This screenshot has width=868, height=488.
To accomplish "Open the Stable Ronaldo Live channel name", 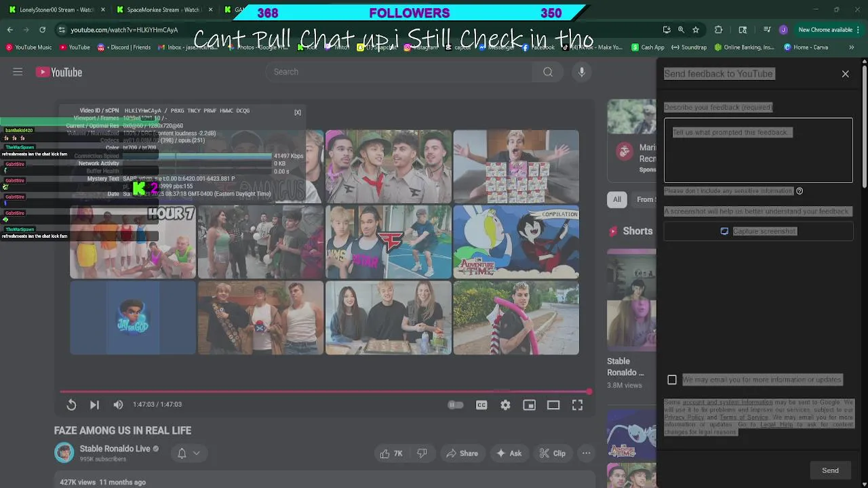I will point(115,449).
